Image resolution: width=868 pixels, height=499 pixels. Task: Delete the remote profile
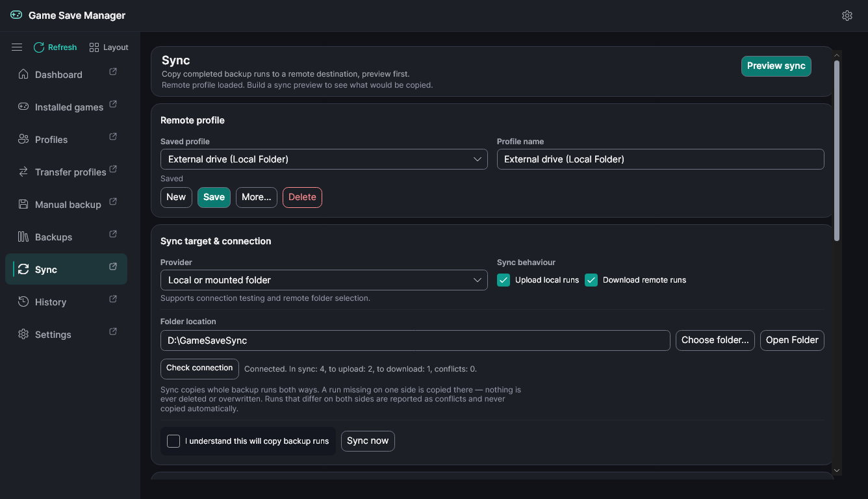point(302,197)
